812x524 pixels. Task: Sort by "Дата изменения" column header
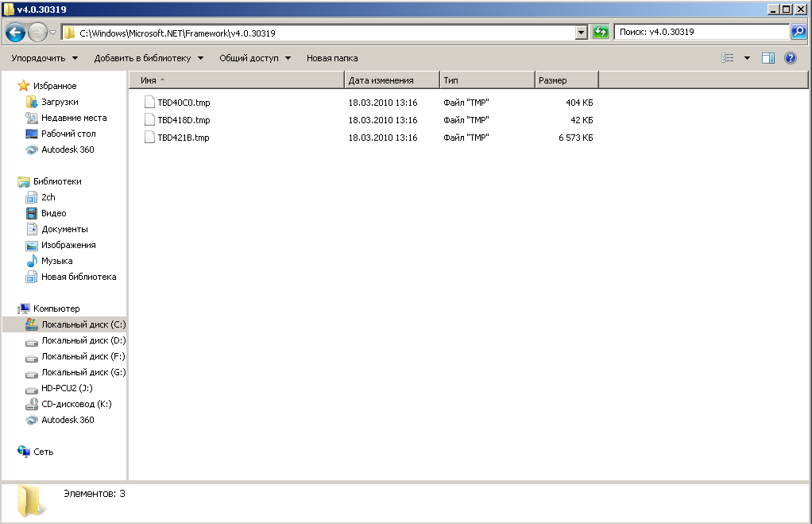392,80
